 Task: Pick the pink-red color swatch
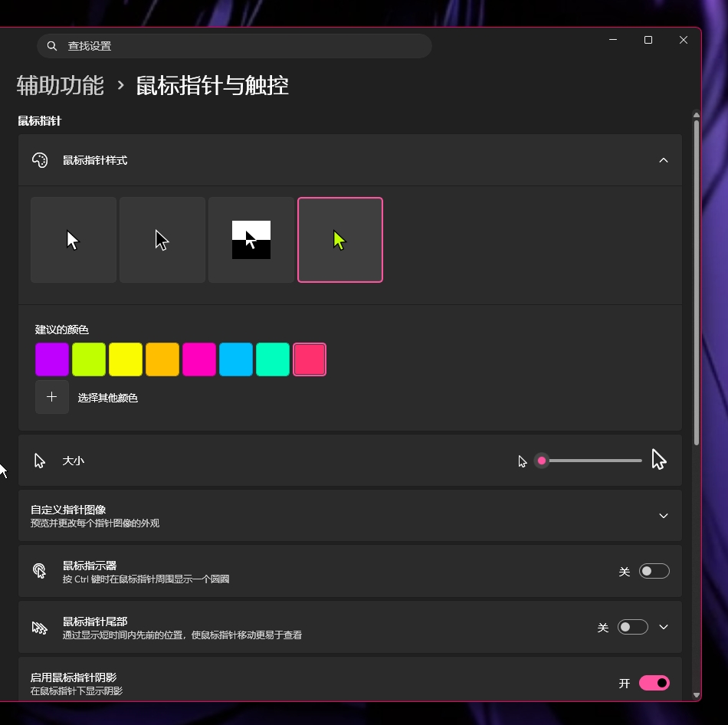click(x=310, y=359)
